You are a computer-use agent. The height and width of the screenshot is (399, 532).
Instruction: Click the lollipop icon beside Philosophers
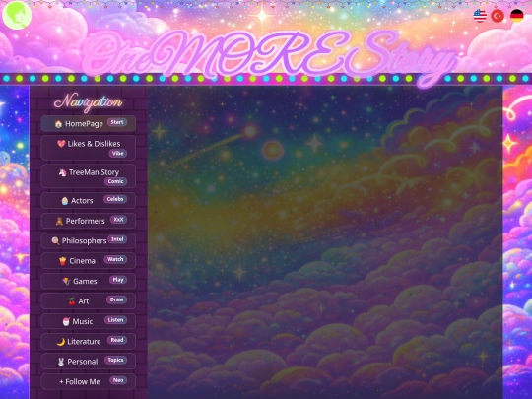point(55,241)
